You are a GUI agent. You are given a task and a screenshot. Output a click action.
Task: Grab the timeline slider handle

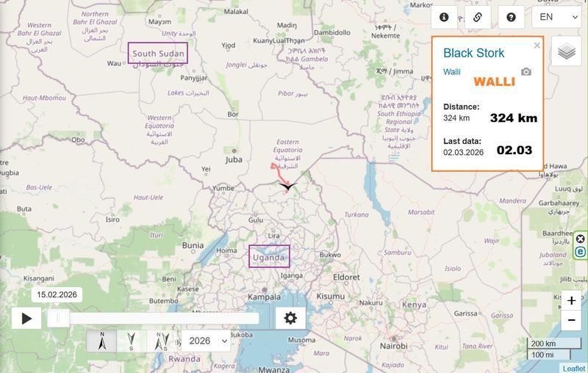(x=58, y=319)
